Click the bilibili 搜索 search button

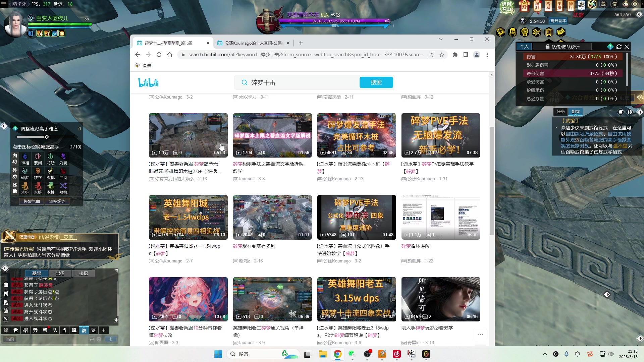376,82
